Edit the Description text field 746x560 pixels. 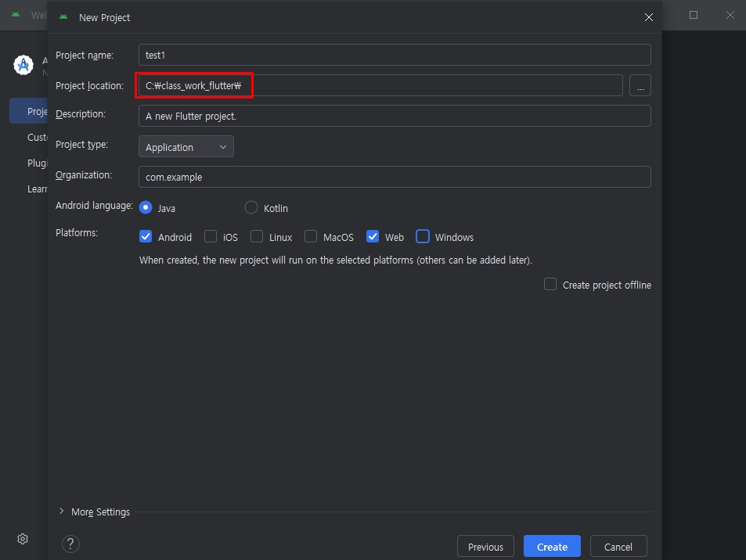[395, 116]
